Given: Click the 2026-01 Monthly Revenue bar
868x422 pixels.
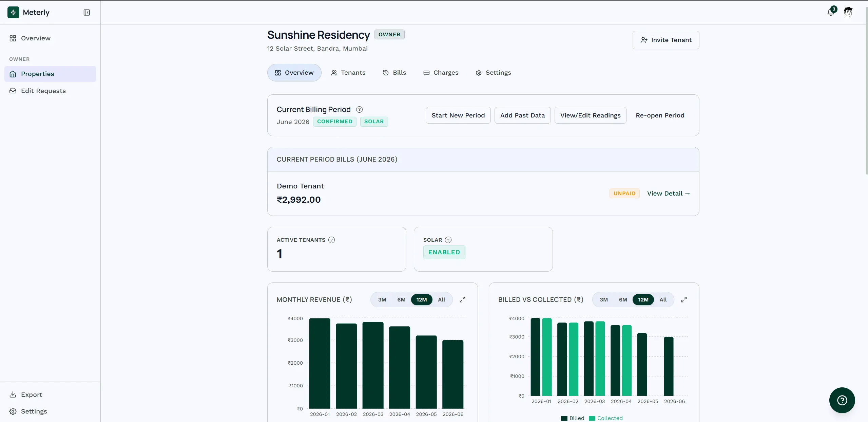Looking at the screenshot, I should coord(320,363).
